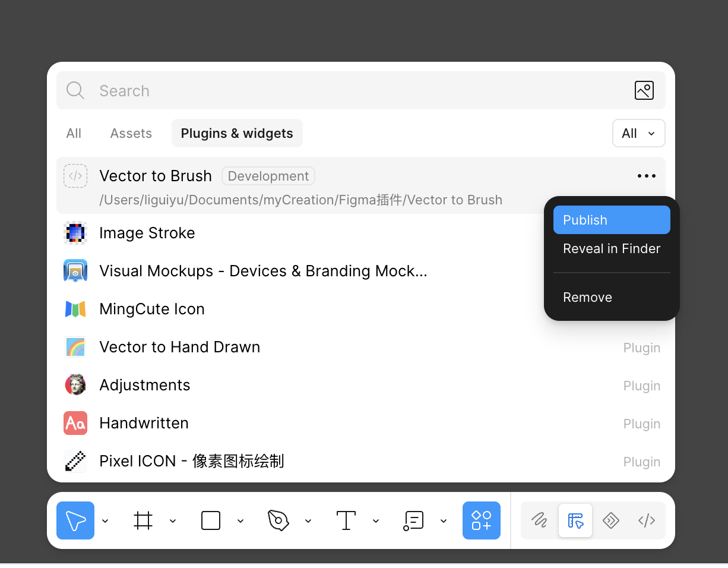Open the All filter dropdown
Viewport: 728px width, 568px height.
639,133
